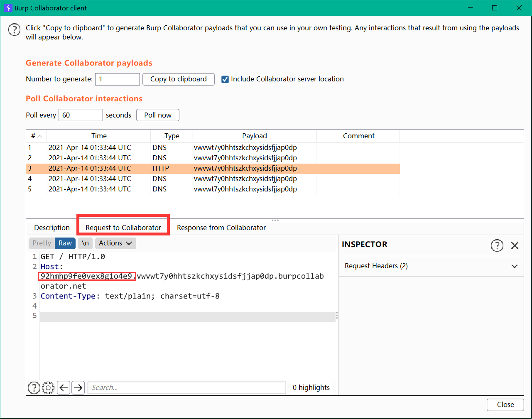Image resolution: width=532 pixels, height=419 pixels.
Task: Open the Response from Collaborator tab
Action: coord(221,228)
